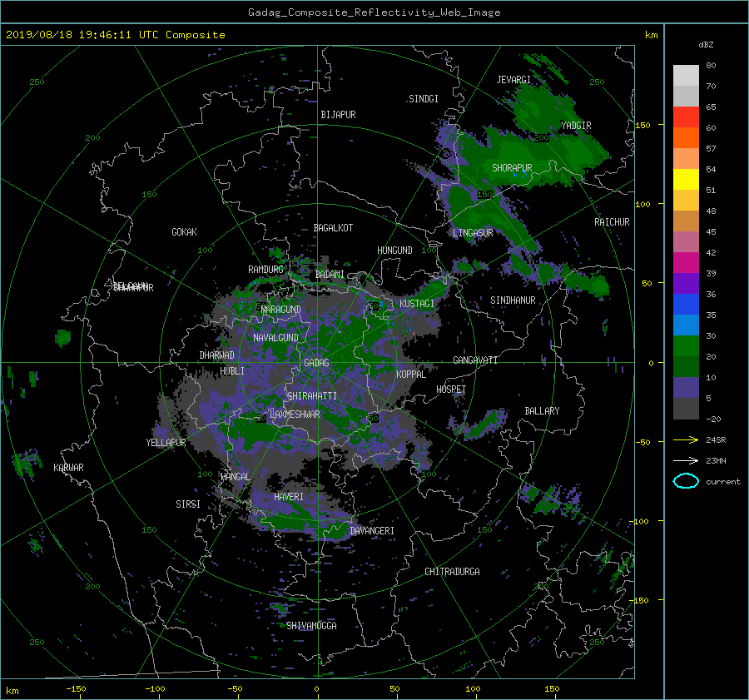Pick the pink 45 dBZ legend swatch
This screenshot has width=749, height=700.
click(x=686, y=241)
